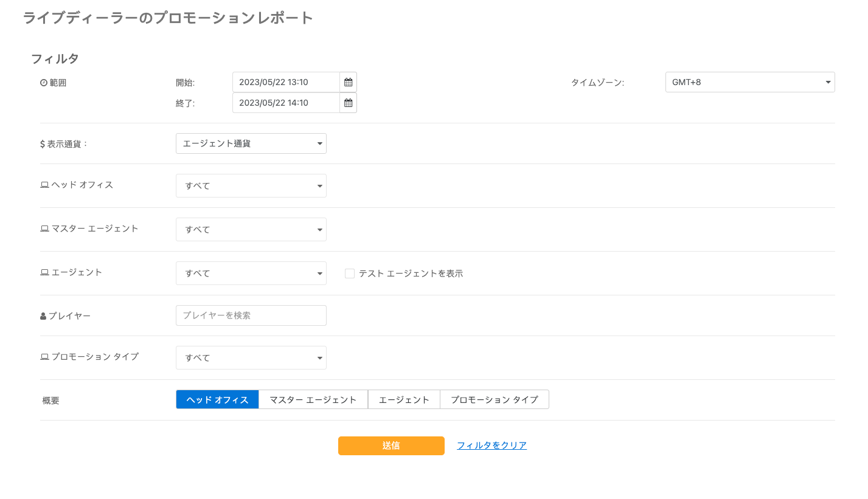The width and height of the screenshot is (868, 499).
Task: Click the monitor icon beside マスター エージェント
Action: pyautogui.click(x=44, y=229)
